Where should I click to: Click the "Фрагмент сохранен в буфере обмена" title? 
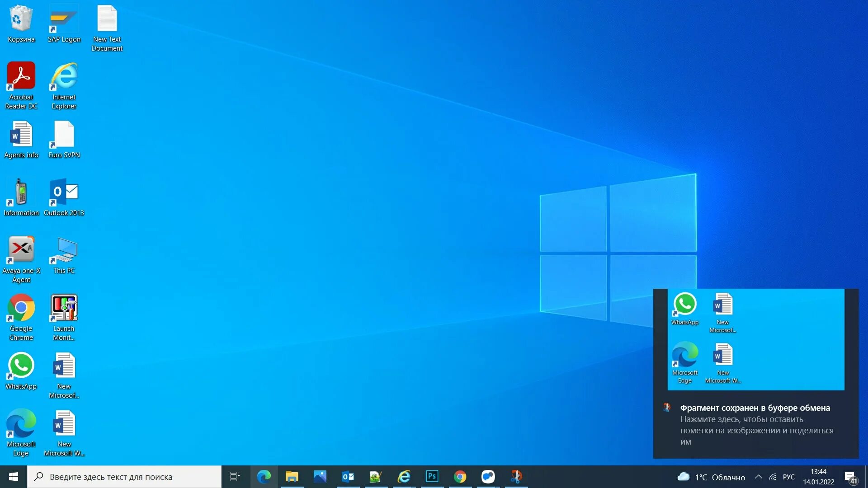755,408
